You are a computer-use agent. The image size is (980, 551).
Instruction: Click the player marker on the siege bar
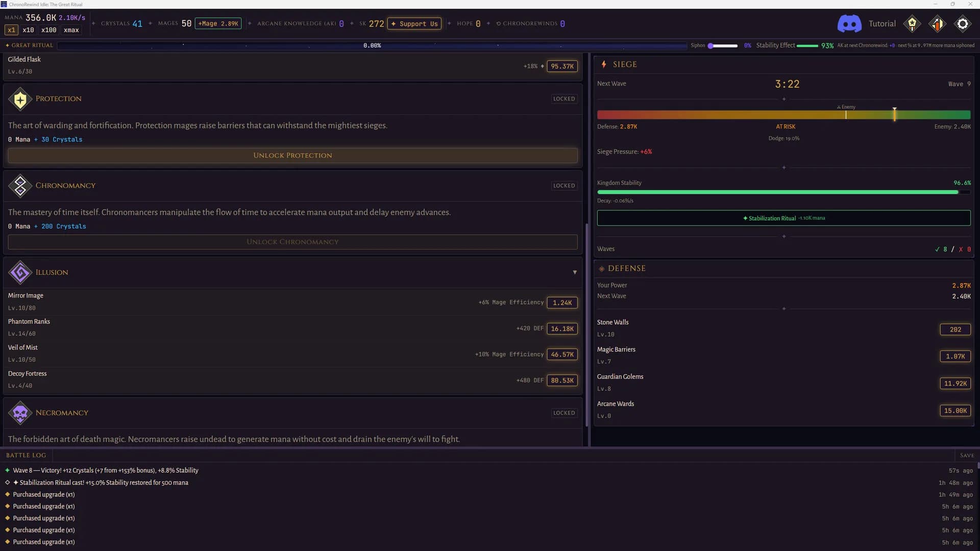894,114
